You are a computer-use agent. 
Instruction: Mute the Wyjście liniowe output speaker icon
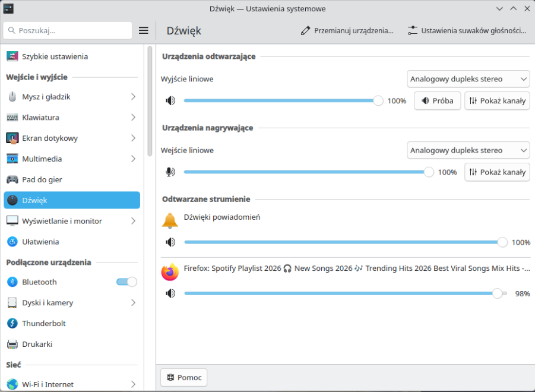click(170, 101)
